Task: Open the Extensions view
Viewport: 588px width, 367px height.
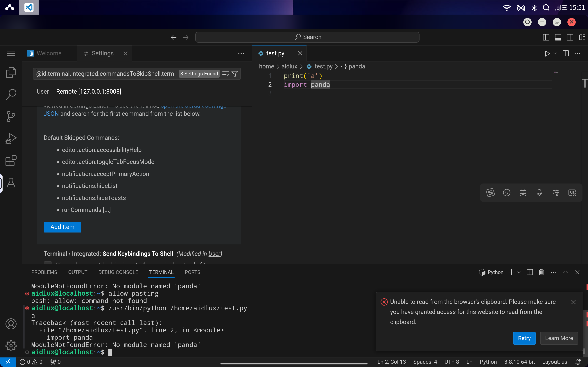Action: coord(11,161)
